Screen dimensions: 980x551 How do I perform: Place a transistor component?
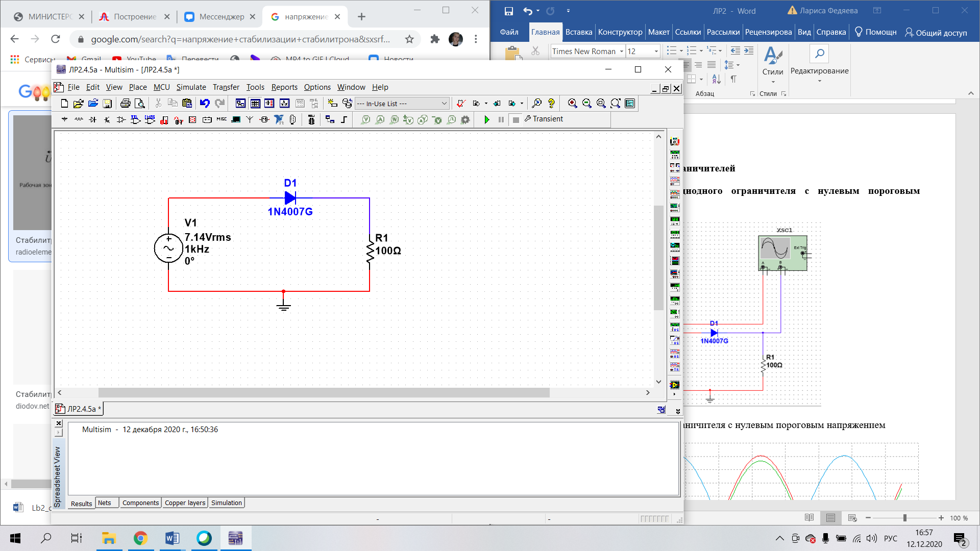point(107,119)
